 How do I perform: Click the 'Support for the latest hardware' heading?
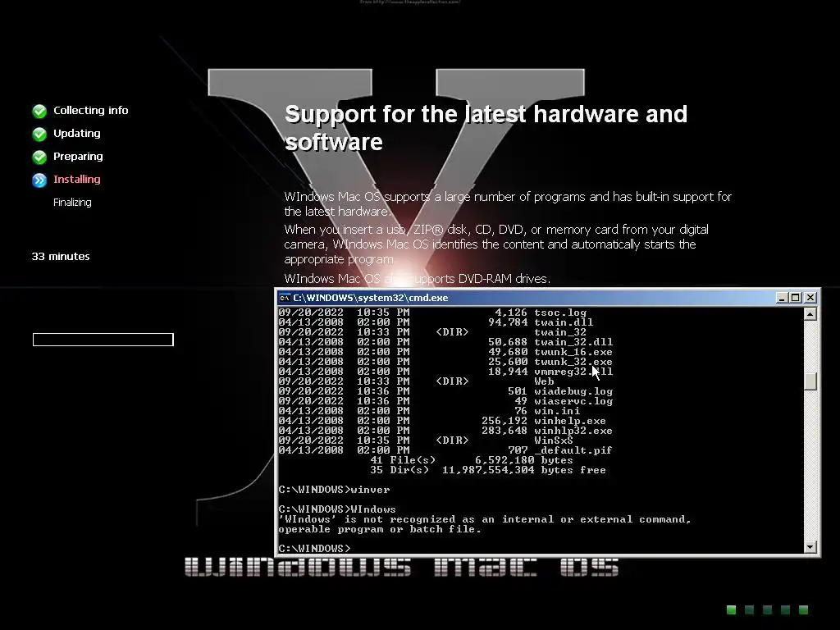(486, 128)
